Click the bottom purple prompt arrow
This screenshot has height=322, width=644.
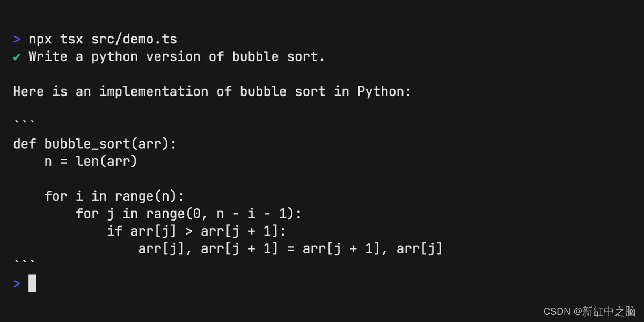17,283
